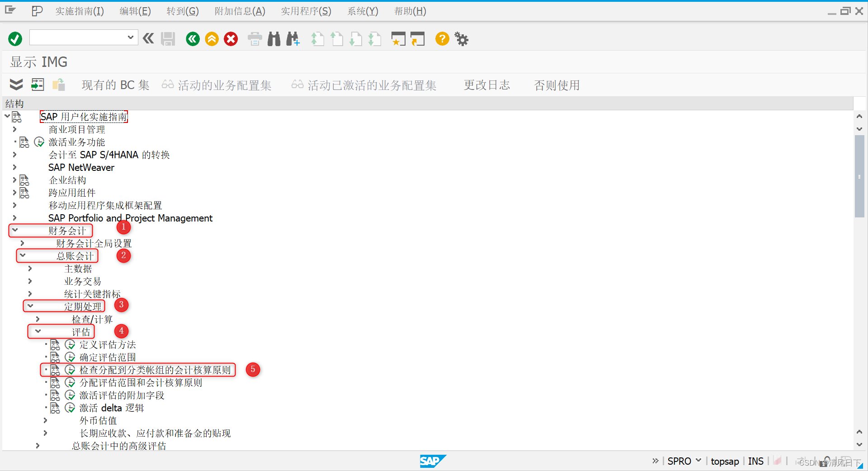The height and width of the screenshot is (471, 868).
Task: Click into the transaction command field
Action: pos(79,38)
